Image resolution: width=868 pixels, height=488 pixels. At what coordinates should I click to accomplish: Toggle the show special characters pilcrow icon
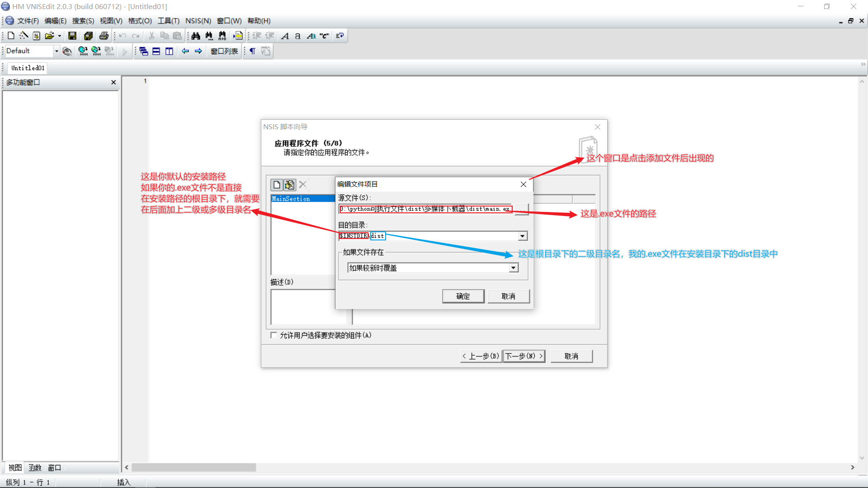(253, 51)
